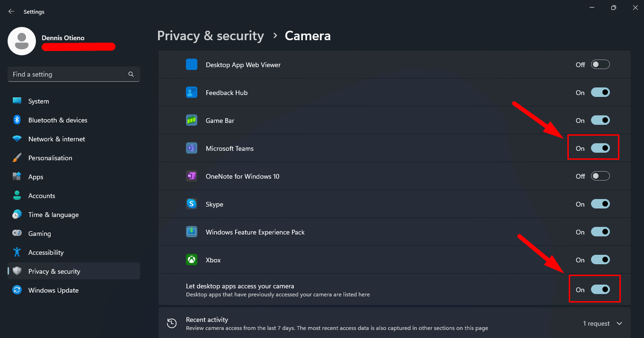The height and width of the screenshot is (338, 644).
Task: Toggle the Desktop App Web Viewer switch
Action: point(600,64)
